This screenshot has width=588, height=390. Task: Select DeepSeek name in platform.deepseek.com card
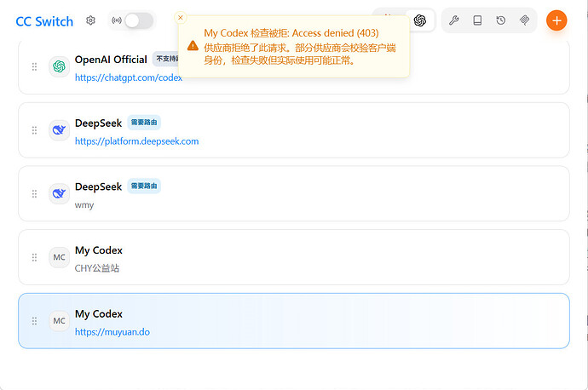[99, 123]
